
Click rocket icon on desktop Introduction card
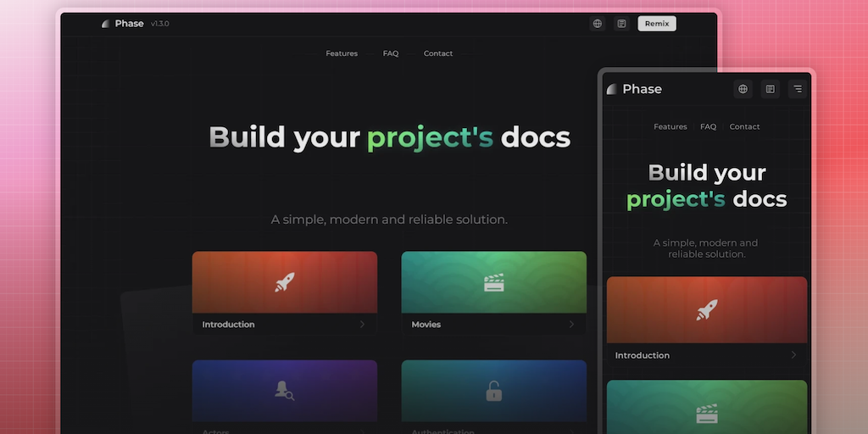[285, 282]
